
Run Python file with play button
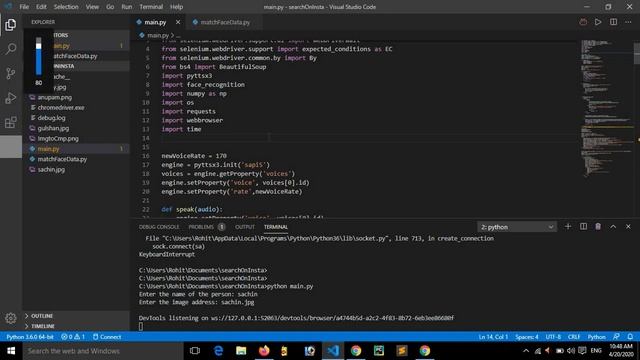[598, 22]
